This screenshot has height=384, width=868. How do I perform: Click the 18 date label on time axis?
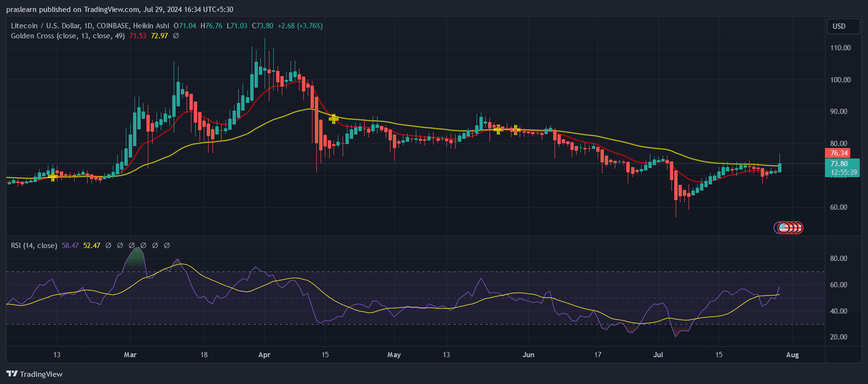[x=204, y=355]
